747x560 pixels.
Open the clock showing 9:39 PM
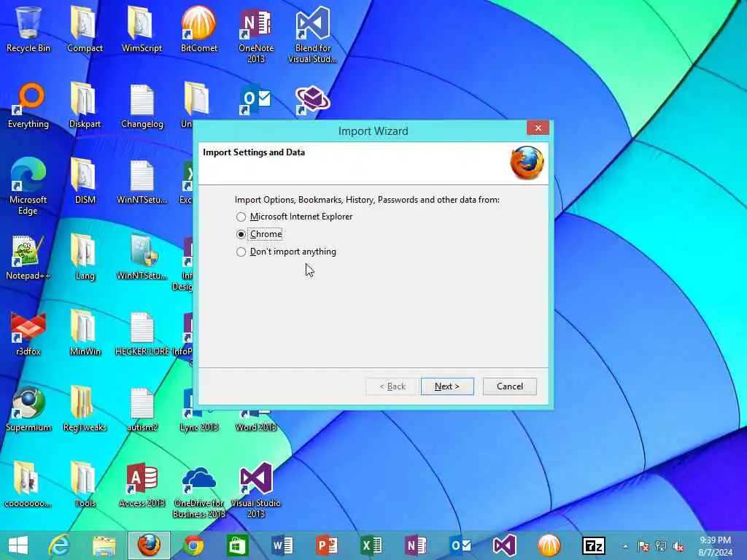point(715,546)
